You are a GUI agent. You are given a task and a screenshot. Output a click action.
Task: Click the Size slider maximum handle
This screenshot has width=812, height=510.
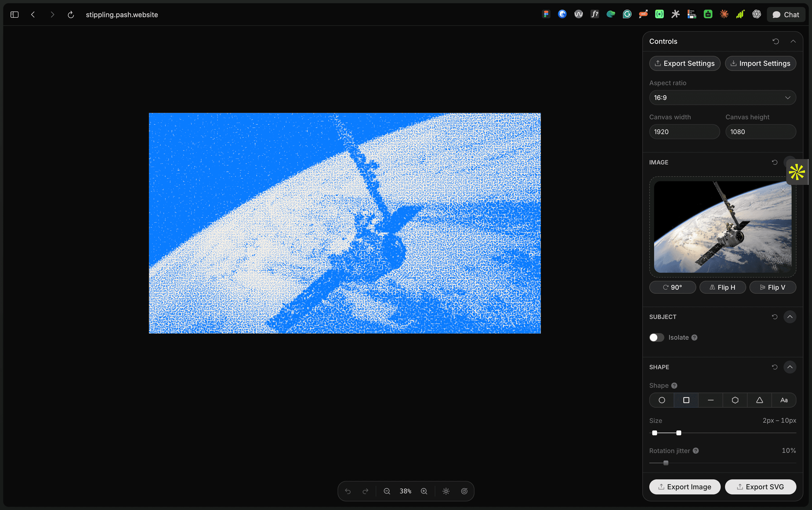point(679,433)
